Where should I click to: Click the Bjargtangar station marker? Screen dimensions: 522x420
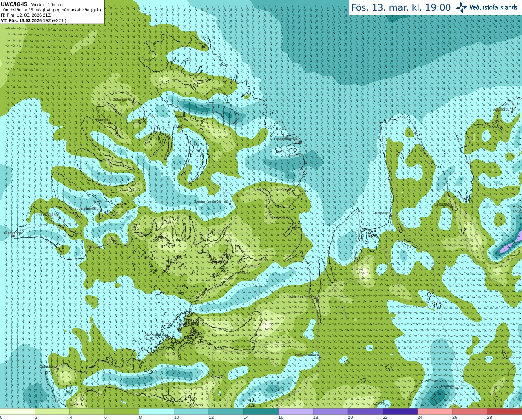(13, 236)
